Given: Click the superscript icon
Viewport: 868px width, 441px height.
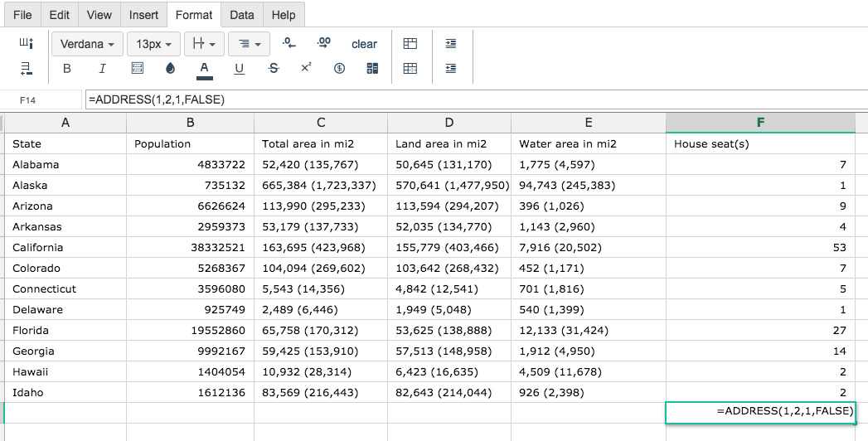Looking at the screenshot, I should point(306,68).
